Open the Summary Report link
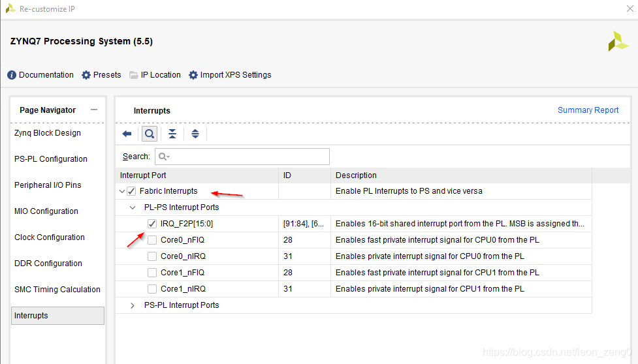The width and height of the screenshot is (638, 364). [x=588, y=110]
